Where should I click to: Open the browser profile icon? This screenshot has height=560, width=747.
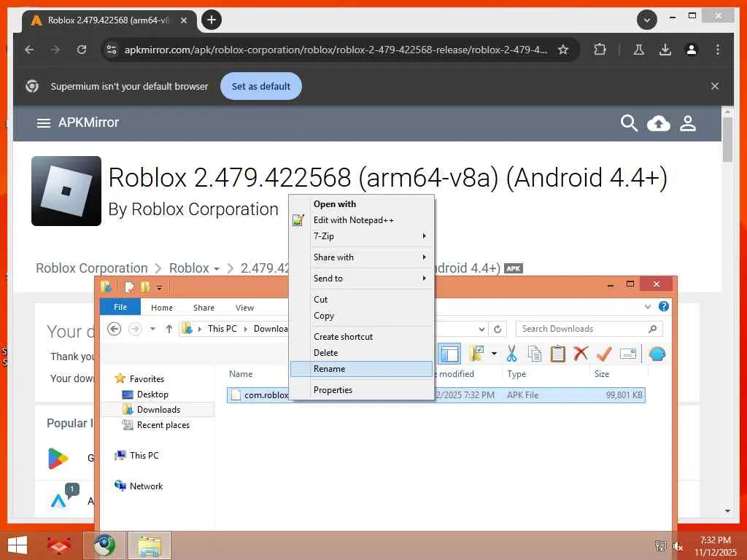click(692, 50)
